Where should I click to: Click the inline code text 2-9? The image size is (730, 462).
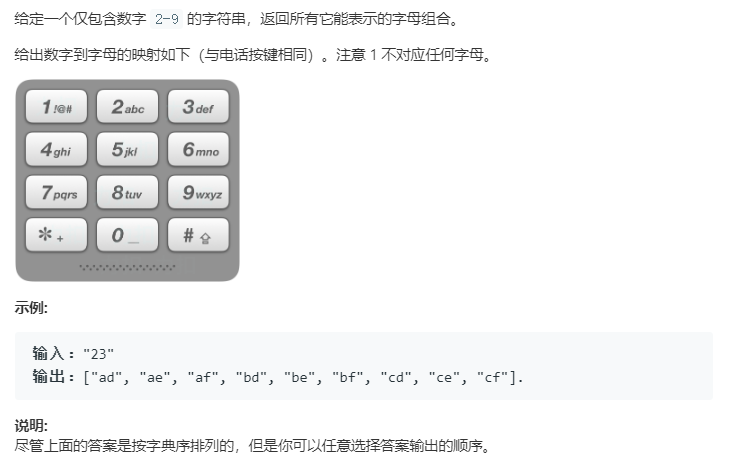167,19
